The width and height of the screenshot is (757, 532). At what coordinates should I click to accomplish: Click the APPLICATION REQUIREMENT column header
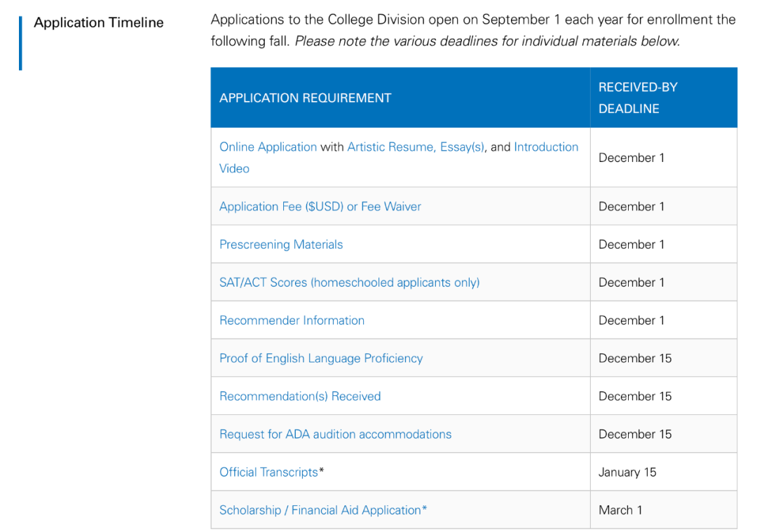point(305,98)
